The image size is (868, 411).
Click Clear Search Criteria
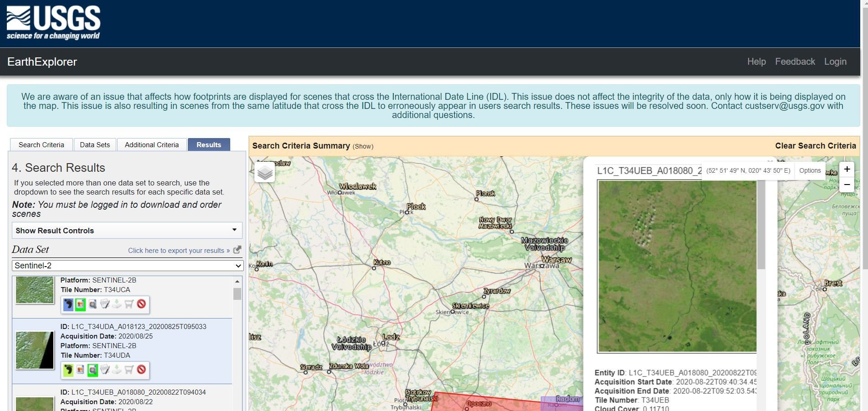click(815, 146)
